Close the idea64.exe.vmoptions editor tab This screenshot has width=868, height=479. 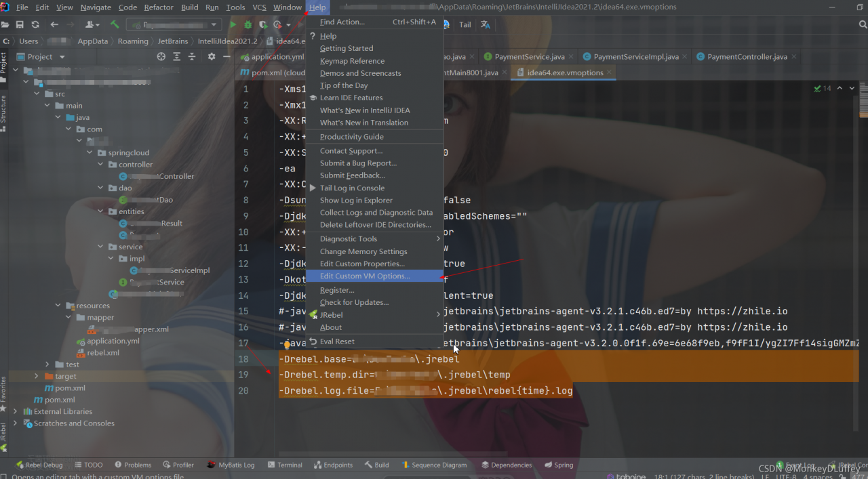[610, 72]
